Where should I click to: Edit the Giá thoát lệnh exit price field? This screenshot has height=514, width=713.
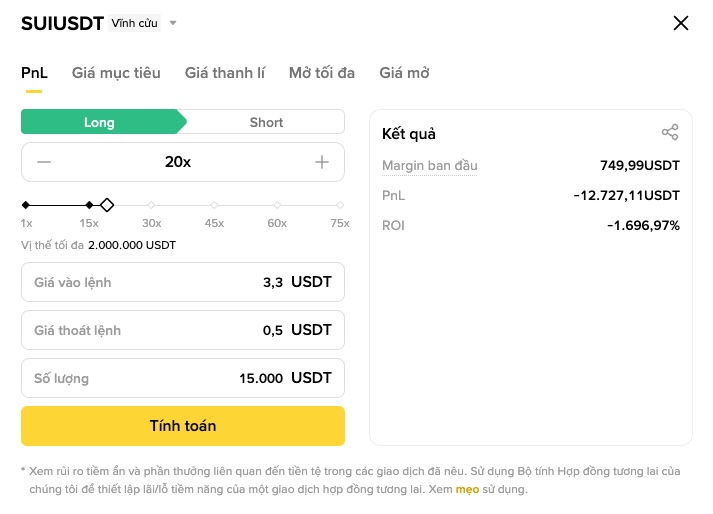click(183, 331)
